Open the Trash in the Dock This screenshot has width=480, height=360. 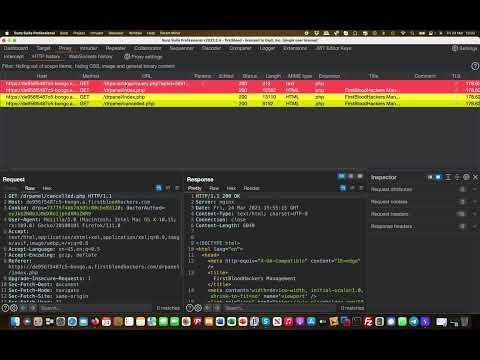[464, 322]
